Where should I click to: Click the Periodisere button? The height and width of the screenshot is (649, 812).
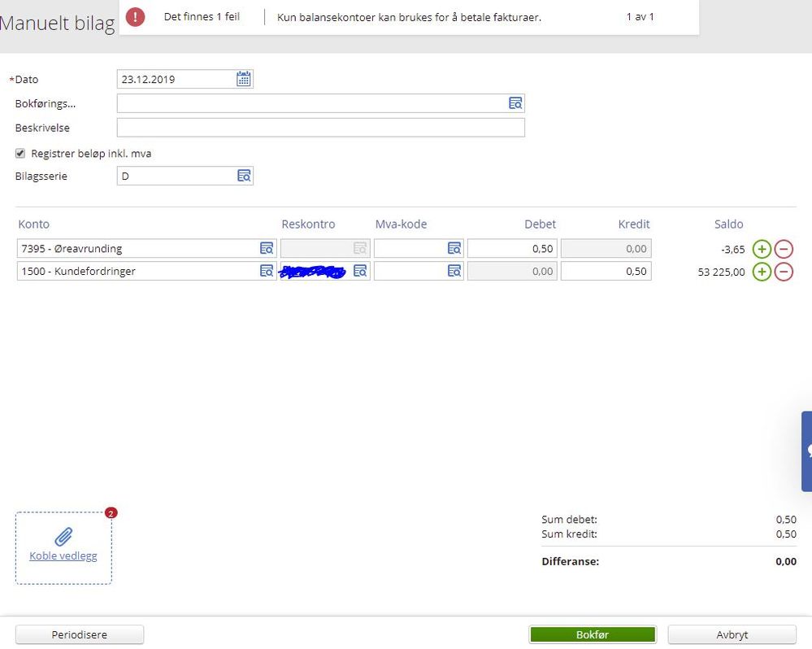point(79,634)
